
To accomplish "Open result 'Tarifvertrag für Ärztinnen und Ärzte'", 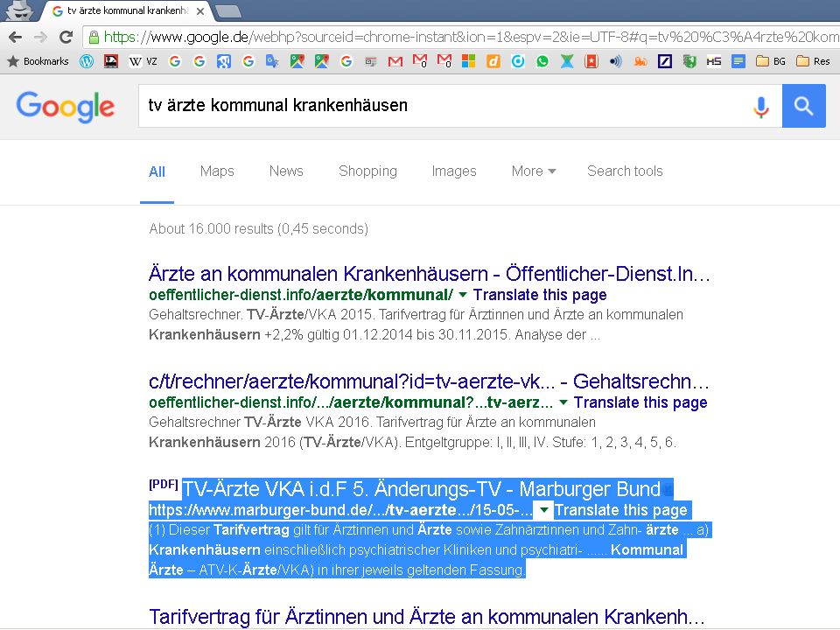I will coord(426,617).
